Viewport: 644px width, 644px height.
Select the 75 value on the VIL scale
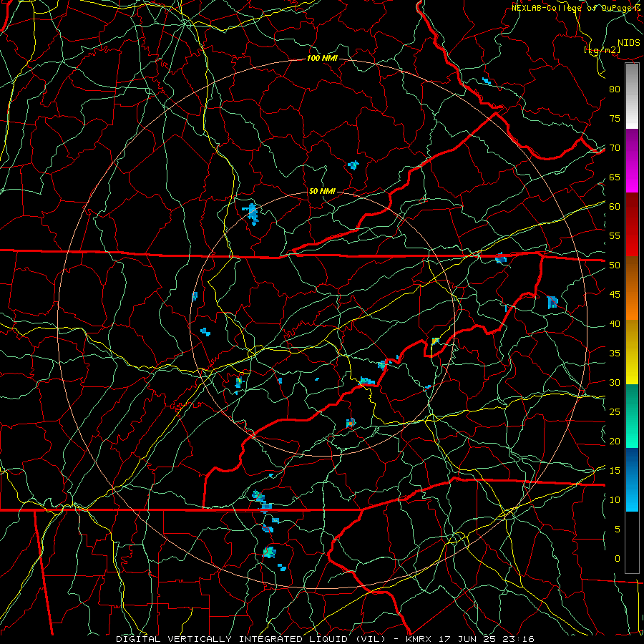[615, 119]
